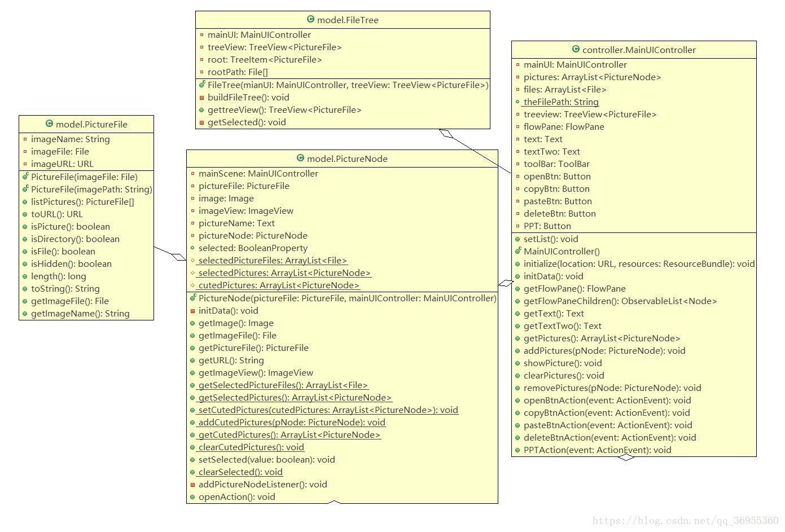The width and height of the screenshot is (785, 532).
Task: Select the model.PictureFile class title
Action: (x=91, y=124)
